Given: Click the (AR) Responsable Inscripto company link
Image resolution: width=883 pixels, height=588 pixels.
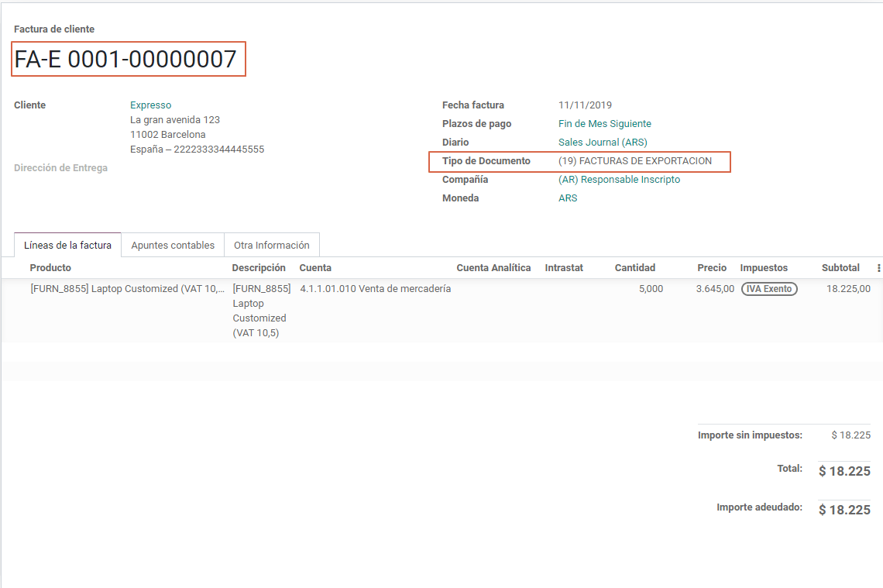Looking at the screenshot, I should coord(619,180).
